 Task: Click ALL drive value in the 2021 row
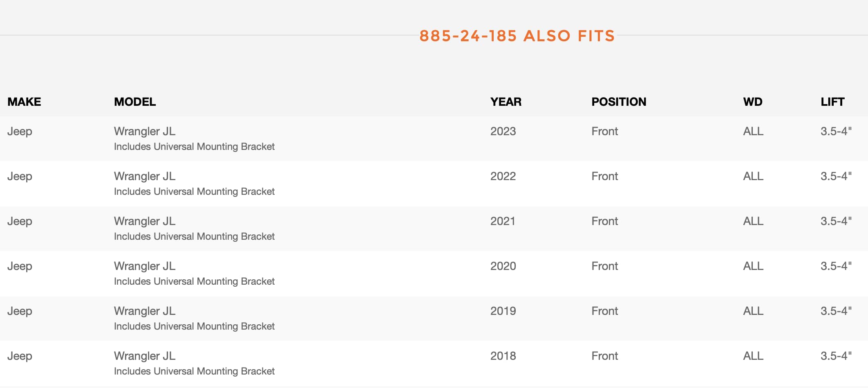[x=753, y=221]
